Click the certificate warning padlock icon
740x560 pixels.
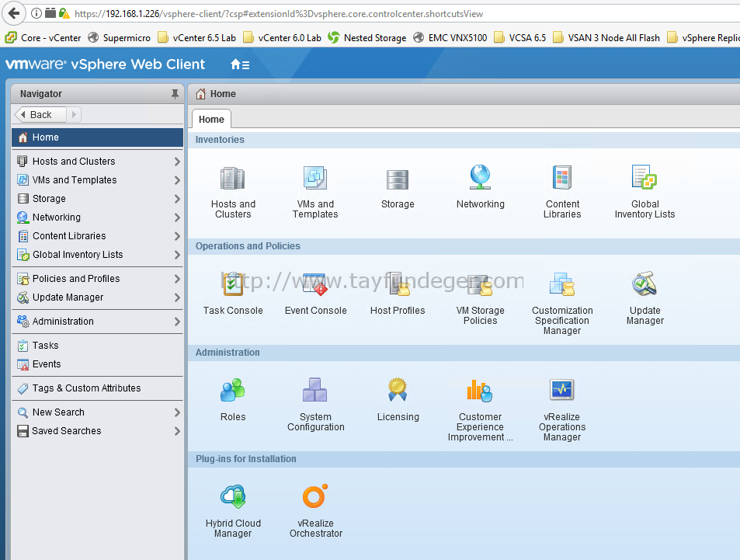coord(64,13)
